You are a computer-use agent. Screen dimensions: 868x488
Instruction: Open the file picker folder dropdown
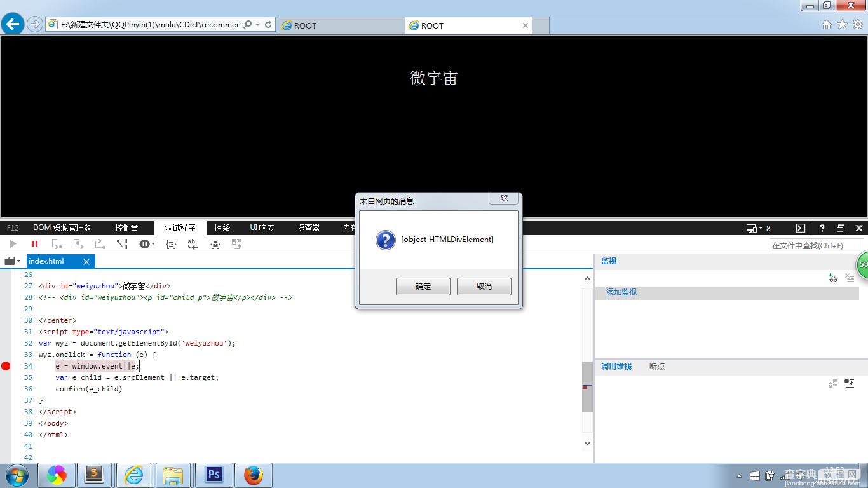[x=12, y=261]
